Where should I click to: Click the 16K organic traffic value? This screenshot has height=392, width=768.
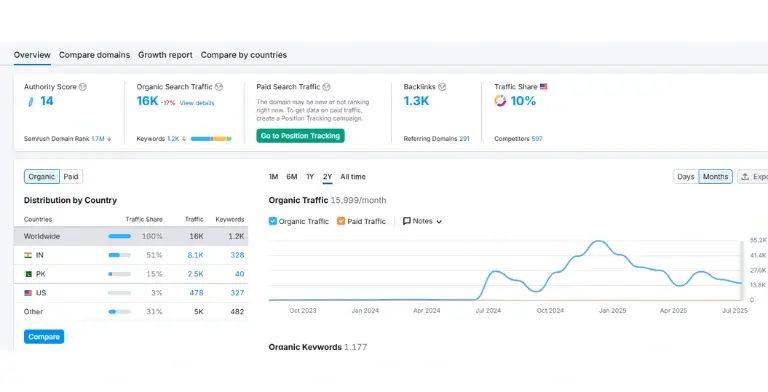(x=147, y=101)
